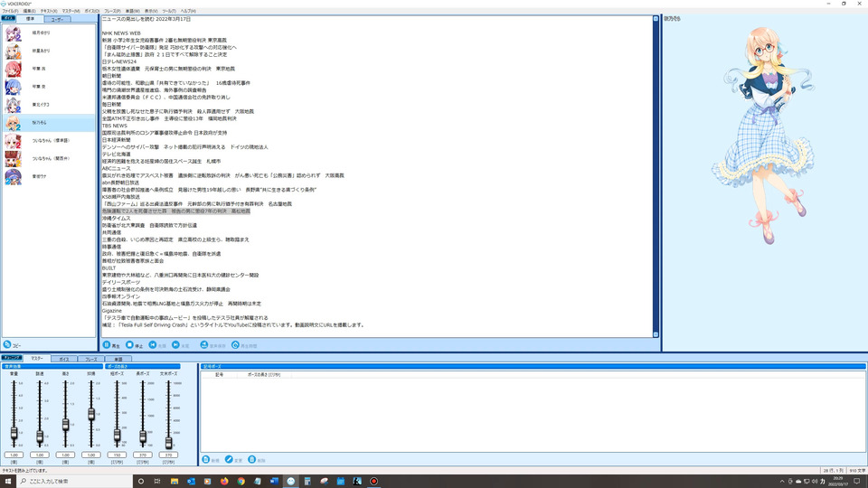The image size is (868, 488).
Task: Select the 紲星あかり voice preset
Action: point(49,51)
